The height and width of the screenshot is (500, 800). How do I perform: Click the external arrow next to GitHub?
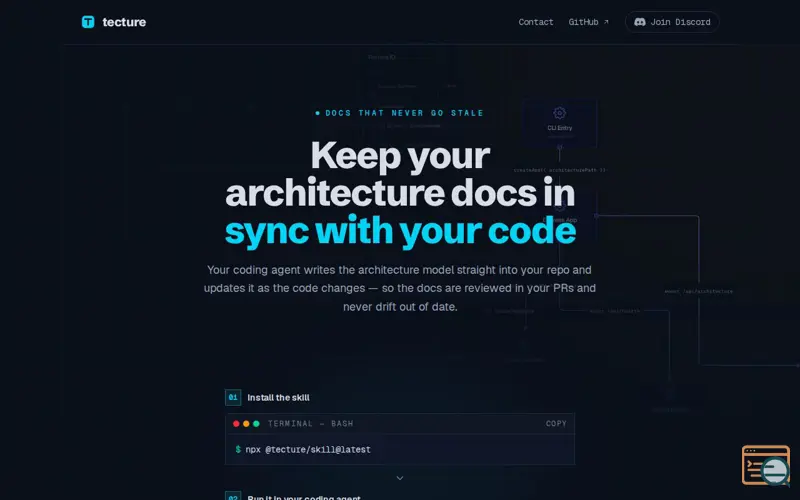click(606, 22)
